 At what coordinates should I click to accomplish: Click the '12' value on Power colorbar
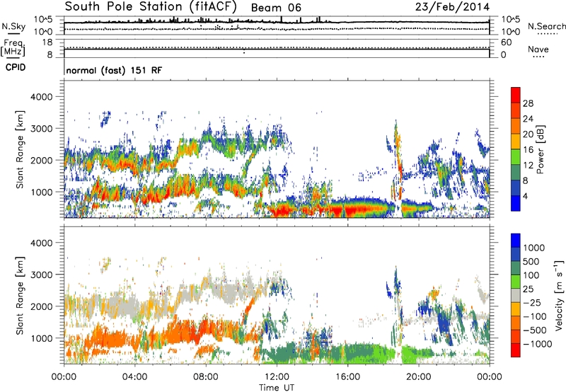[528, 166]
